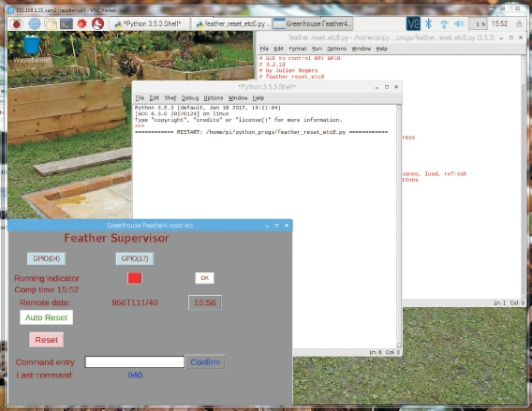Open Run menu in the editor window
The height and width of the screenshot is (411, 532).
[x=317, y=49]
